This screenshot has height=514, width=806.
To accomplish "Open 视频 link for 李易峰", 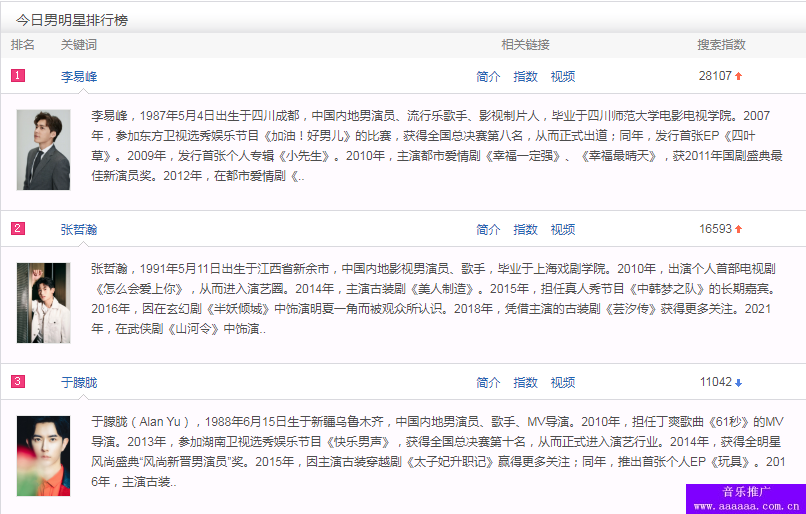I will click(x=563, y=77).
